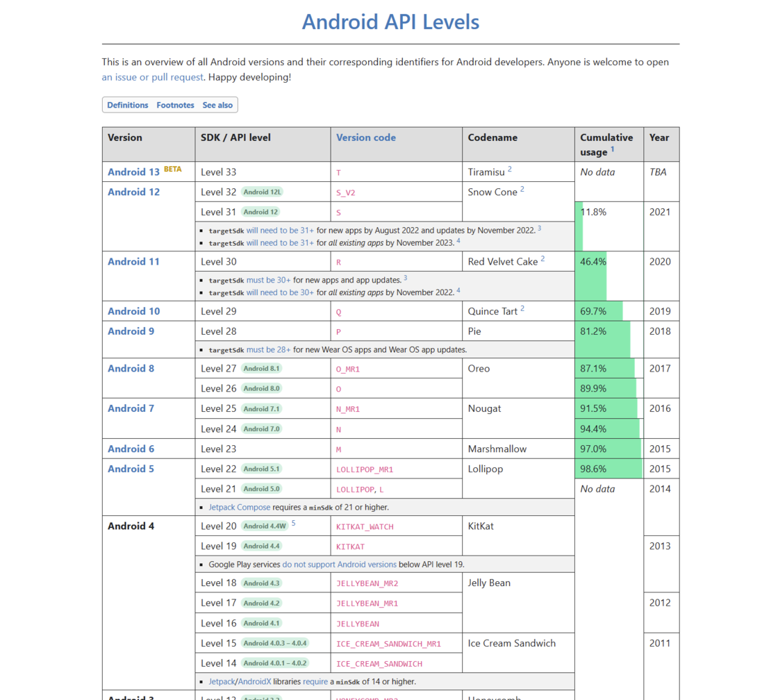778x700 pixels.
Task: Click footnote 2 next to Quince Tart
Action: pyautogui.click(x=522, y=308)
